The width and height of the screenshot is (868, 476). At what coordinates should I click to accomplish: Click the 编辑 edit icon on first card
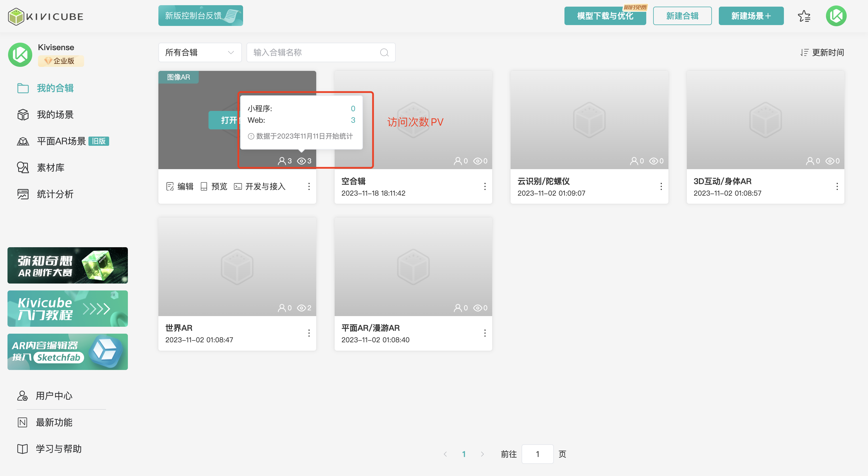pos(170,186)
